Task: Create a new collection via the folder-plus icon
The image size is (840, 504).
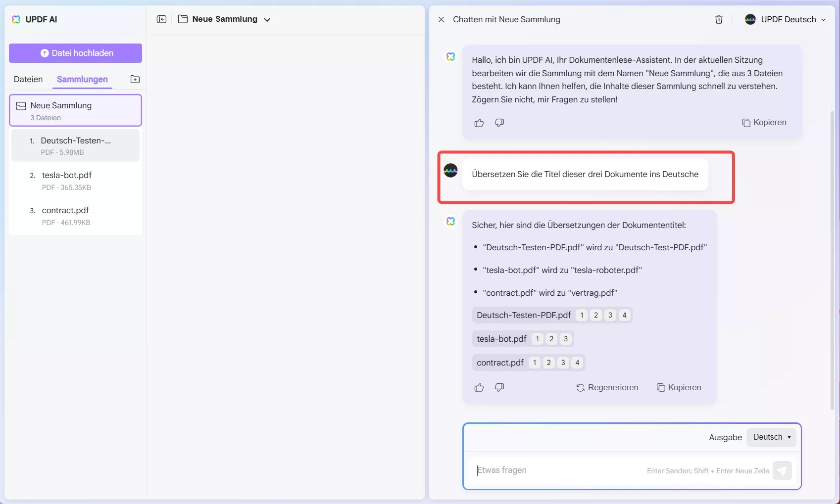Action: [134, 79]
